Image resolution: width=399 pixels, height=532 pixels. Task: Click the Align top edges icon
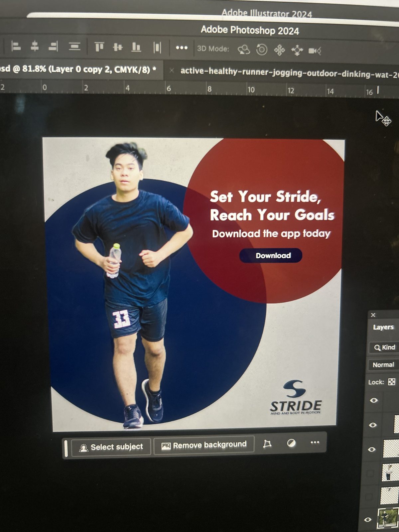[x=99, y=47]
